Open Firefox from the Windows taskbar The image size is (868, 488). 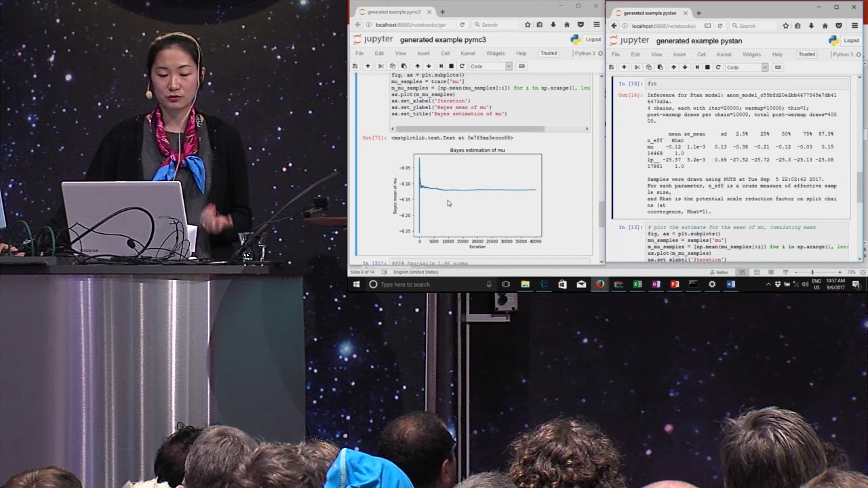[x=600, y=285]
